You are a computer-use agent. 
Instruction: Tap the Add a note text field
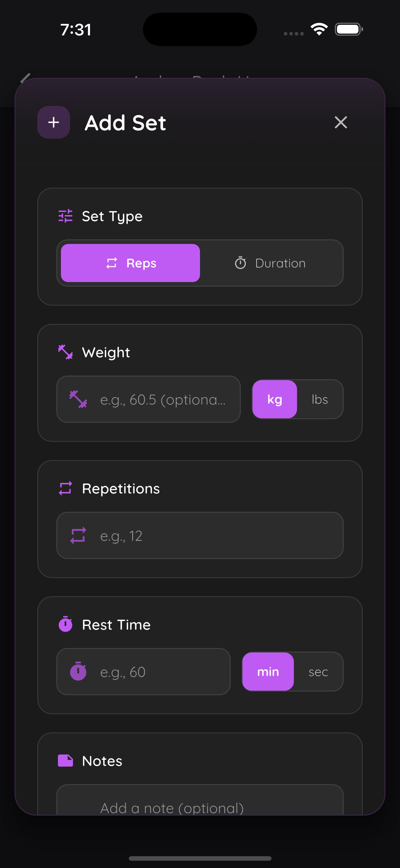(200, 805)
